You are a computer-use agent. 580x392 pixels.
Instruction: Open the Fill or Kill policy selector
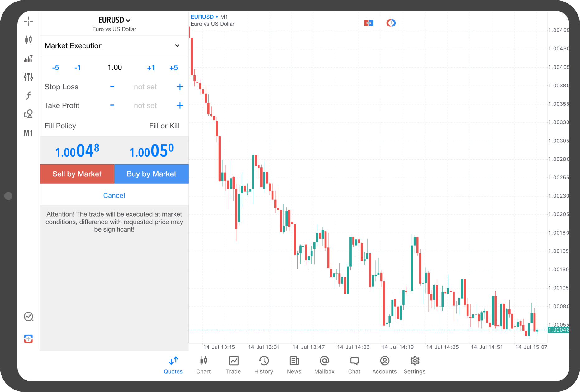(x=164, y=126)
